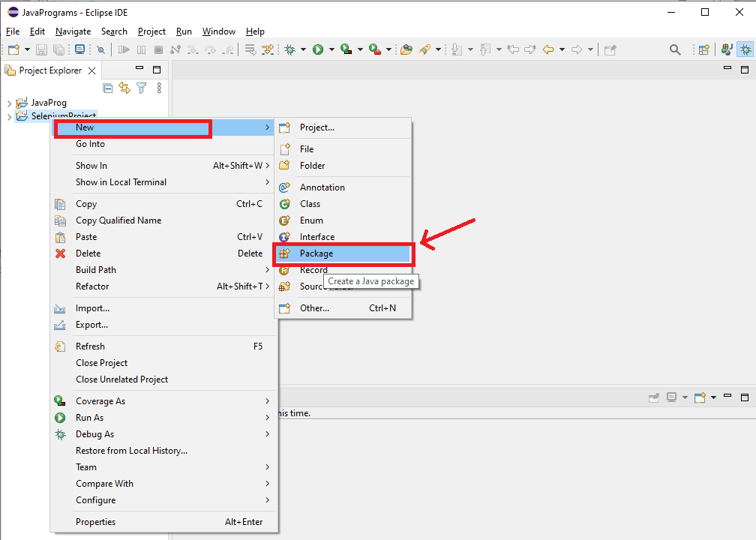Switch to the Java perspective icon
Image resolution: width=756 pixels, height=540 pixels.
coord(726,49)
